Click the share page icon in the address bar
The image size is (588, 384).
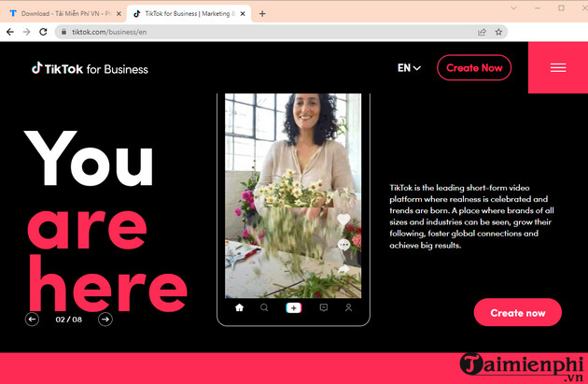point(482,32)
